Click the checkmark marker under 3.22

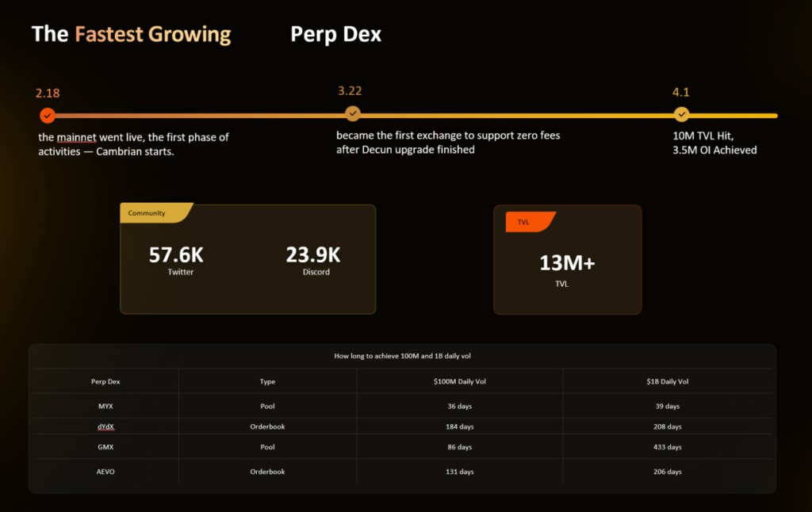353,114
